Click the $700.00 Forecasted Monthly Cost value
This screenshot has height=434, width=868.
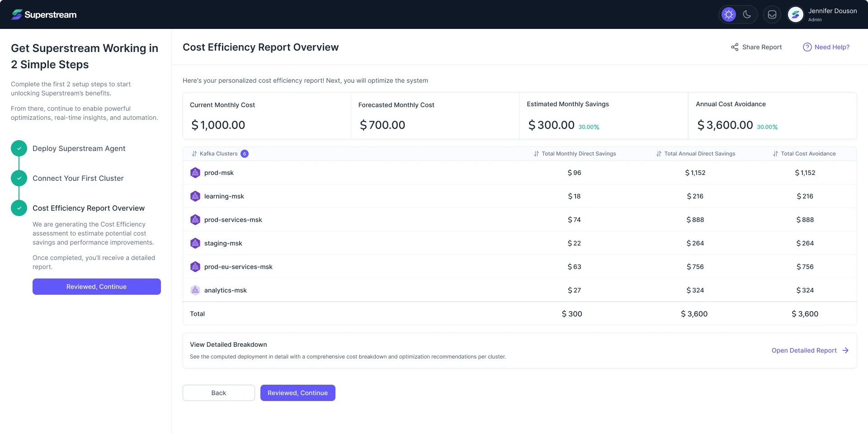(382, 125)
